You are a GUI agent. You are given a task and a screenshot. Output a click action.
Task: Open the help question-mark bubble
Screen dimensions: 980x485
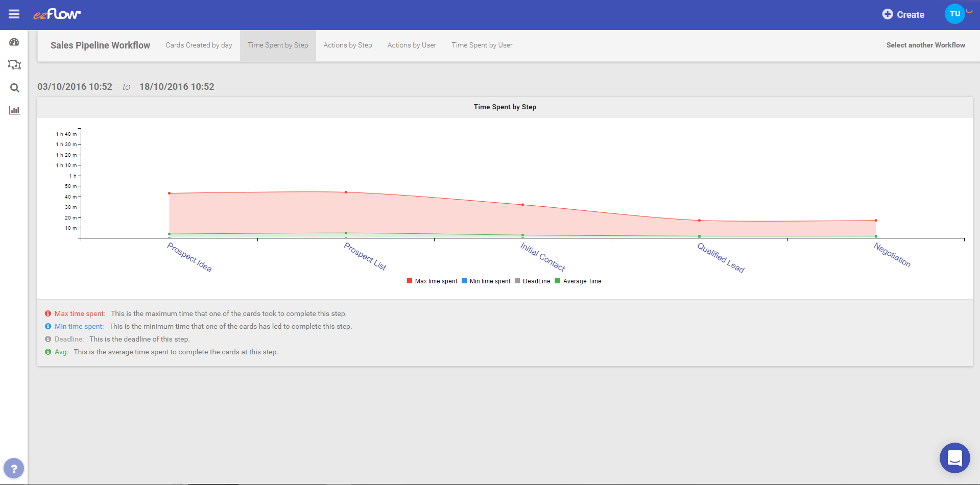tap(14, 468)
